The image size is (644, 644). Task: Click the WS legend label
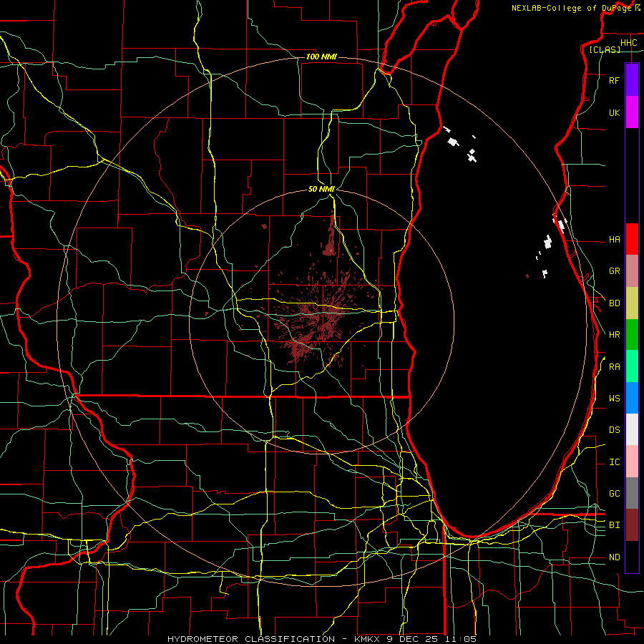[x=614, y=398]
